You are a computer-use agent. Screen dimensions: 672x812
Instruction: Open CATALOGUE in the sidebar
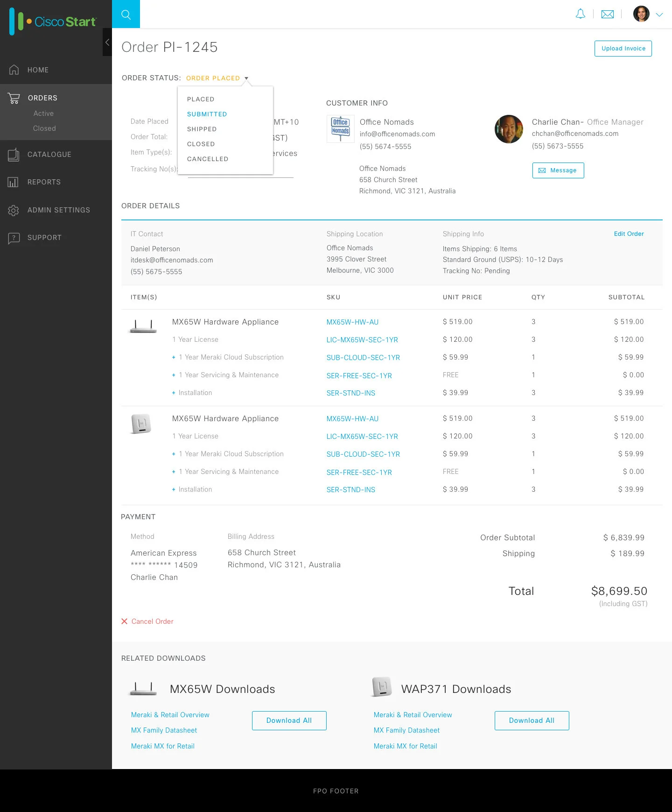pos(49,155)
